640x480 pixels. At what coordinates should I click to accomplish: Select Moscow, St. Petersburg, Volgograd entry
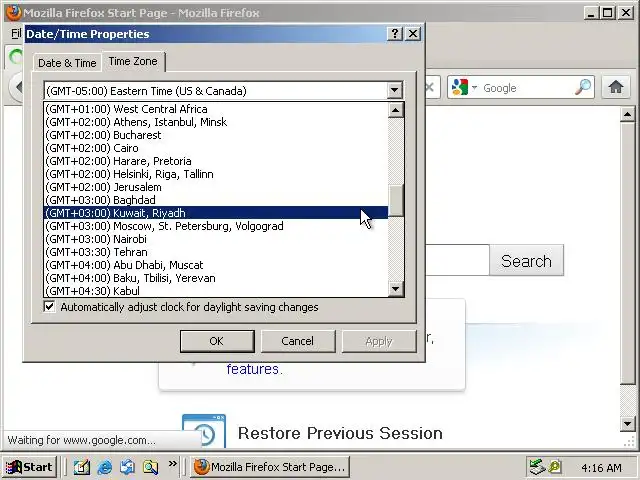(x=216, y=226)
